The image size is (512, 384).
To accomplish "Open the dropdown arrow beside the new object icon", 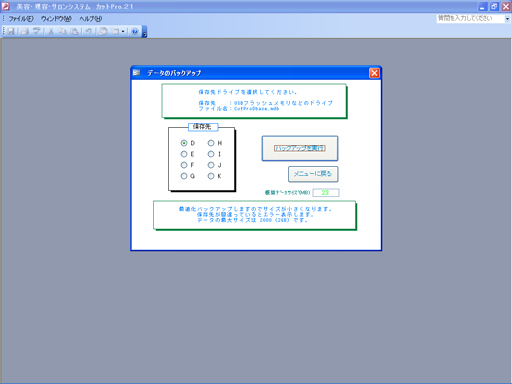I will click(123, 31).
